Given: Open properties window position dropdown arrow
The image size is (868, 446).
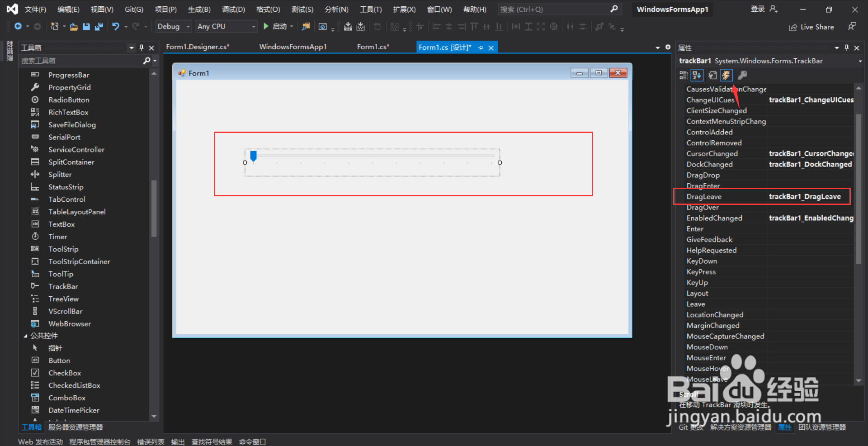Looking at the screenshot, I should pos(837,47).
